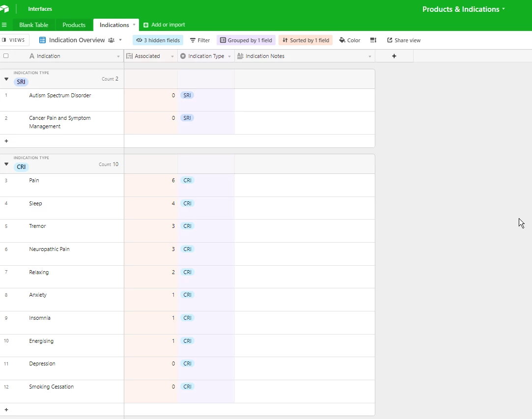Switch to the Blank Table tab

[33, 25]
